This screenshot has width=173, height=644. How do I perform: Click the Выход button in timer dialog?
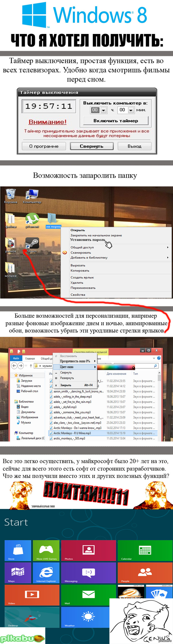(134, 146)
